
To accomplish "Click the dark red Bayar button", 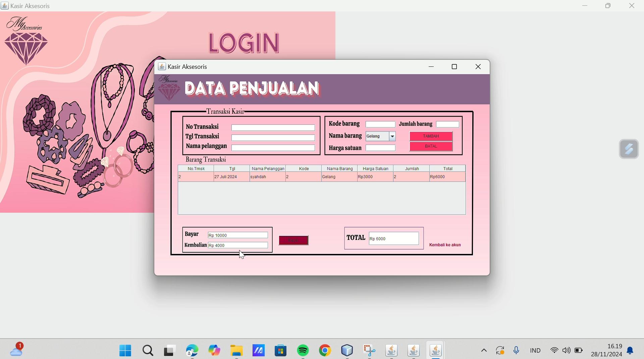I will click(293, 240).
